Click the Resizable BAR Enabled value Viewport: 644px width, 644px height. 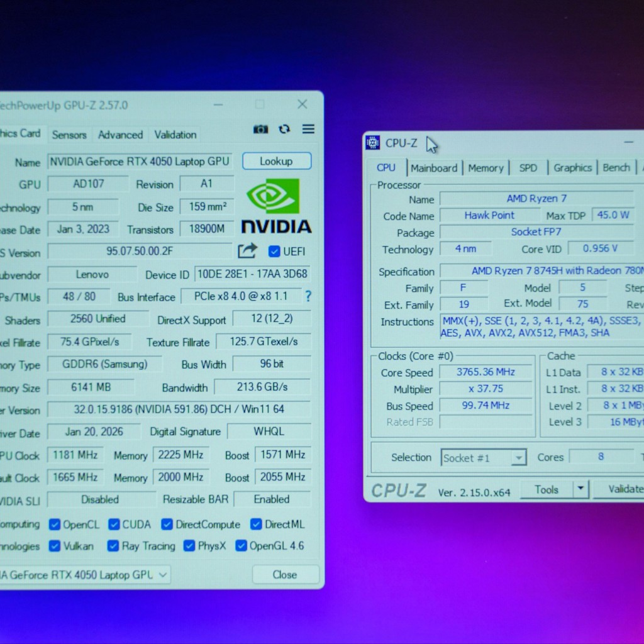point(272,499)
